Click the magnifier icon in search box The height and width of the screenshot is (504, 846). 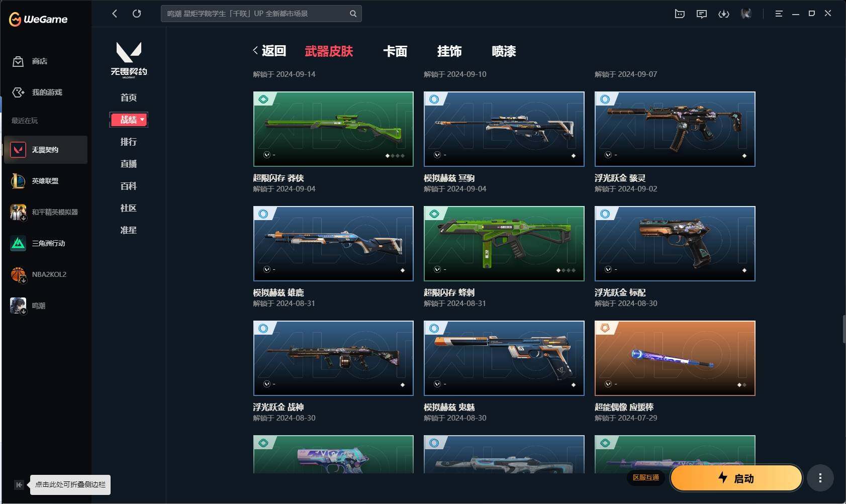[x=353, y=14]
